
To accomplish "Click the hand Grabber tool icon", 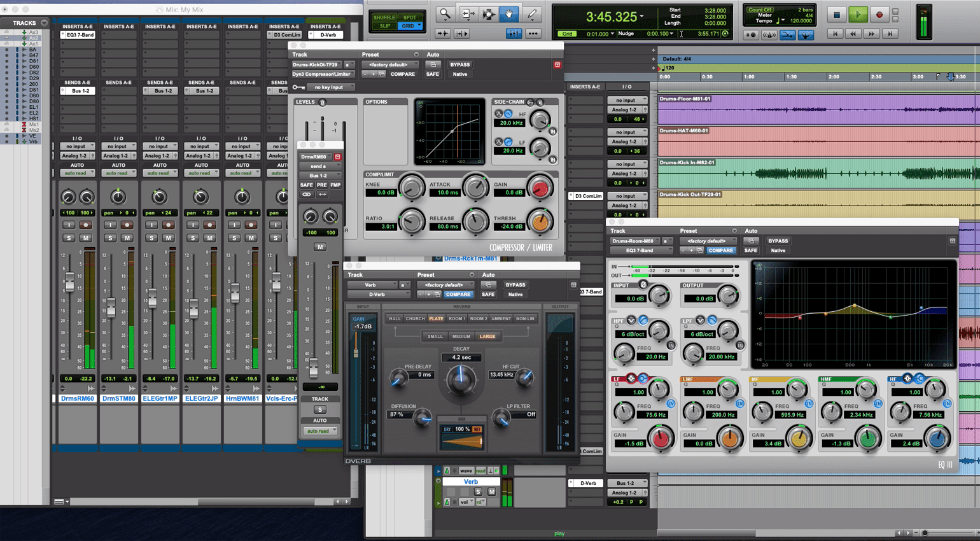I will click(509, 13).
